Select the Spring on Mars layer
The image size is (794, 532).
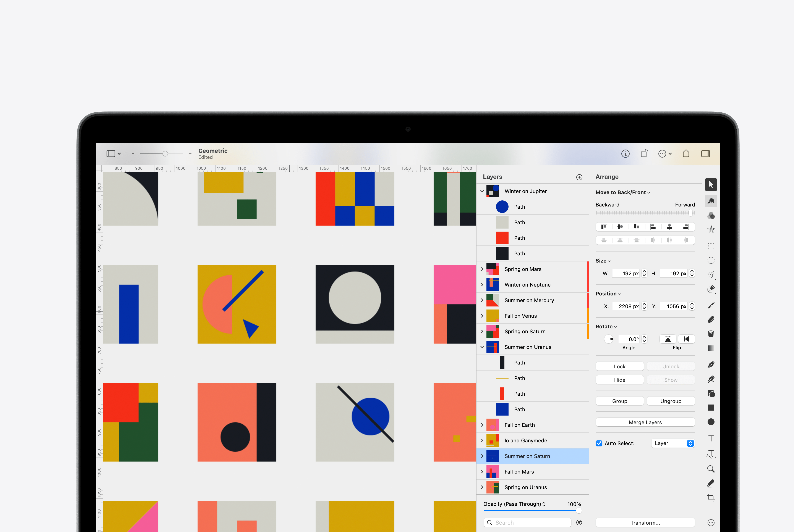click(523, 269)
